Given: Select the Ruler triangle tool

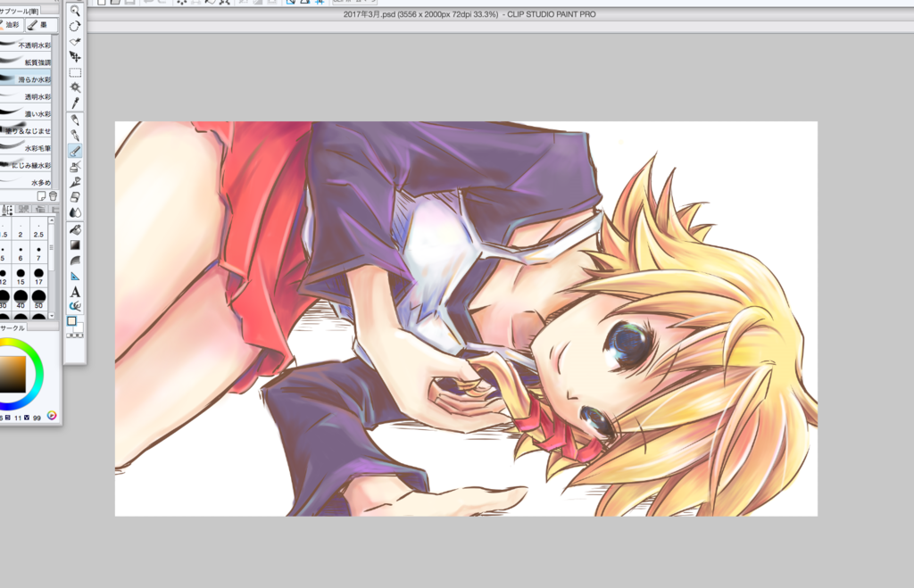Looking at the screenshot, I should [75, 277].
